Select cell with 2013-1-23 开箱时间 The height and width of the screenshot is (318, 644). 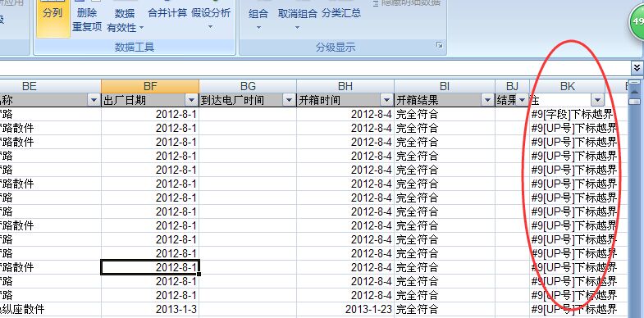[x=345, y=309]
